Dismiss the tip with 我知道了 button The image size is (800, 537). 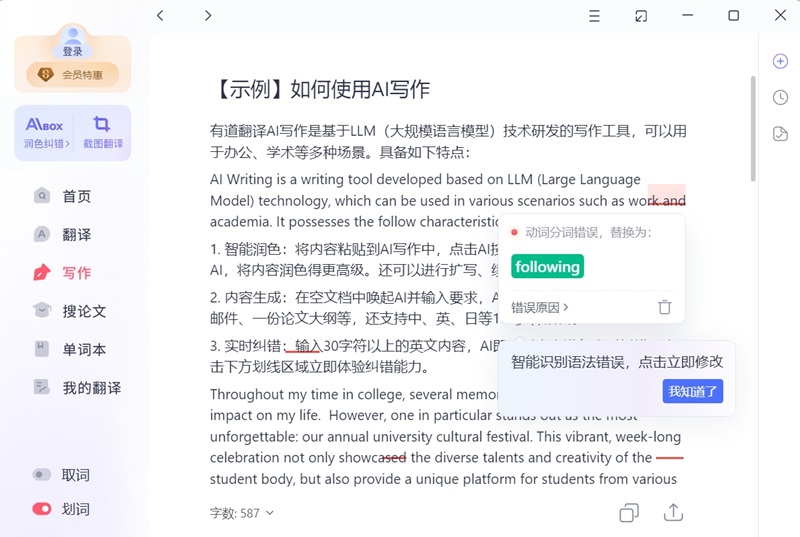692,391
